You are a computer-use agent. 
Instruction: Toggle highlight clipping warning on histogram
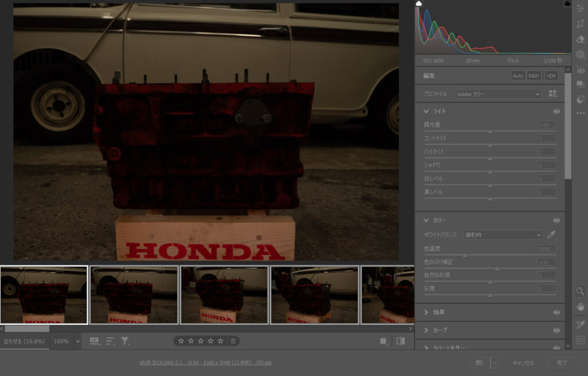point(567,3)
